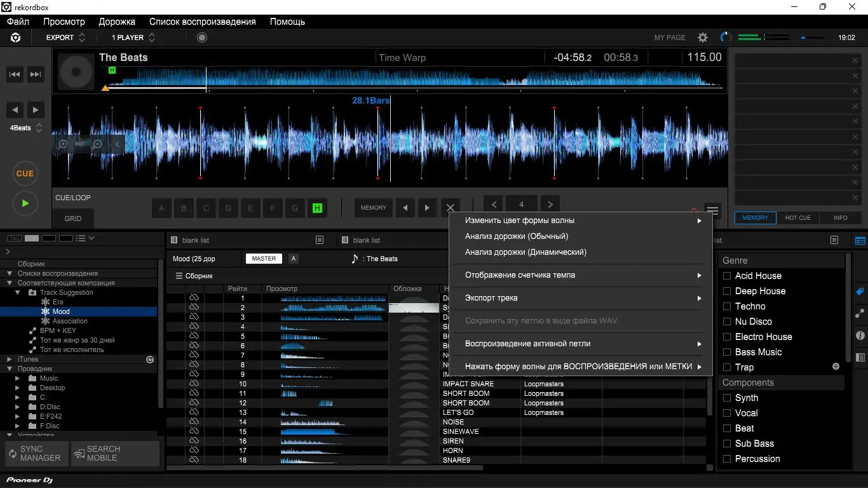Check the Acid House genre checkbox
Image resolution: width=868 pixels, height=488 pixels.
coord(727,276)
